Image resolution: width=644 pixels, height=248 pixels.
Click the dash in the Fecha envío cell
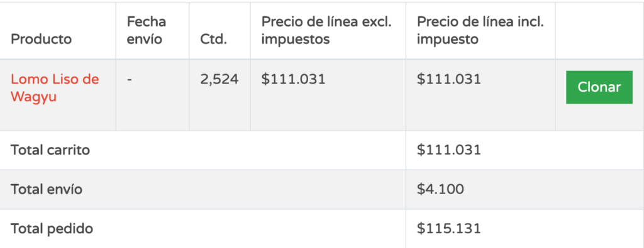[x=130, y=80]
